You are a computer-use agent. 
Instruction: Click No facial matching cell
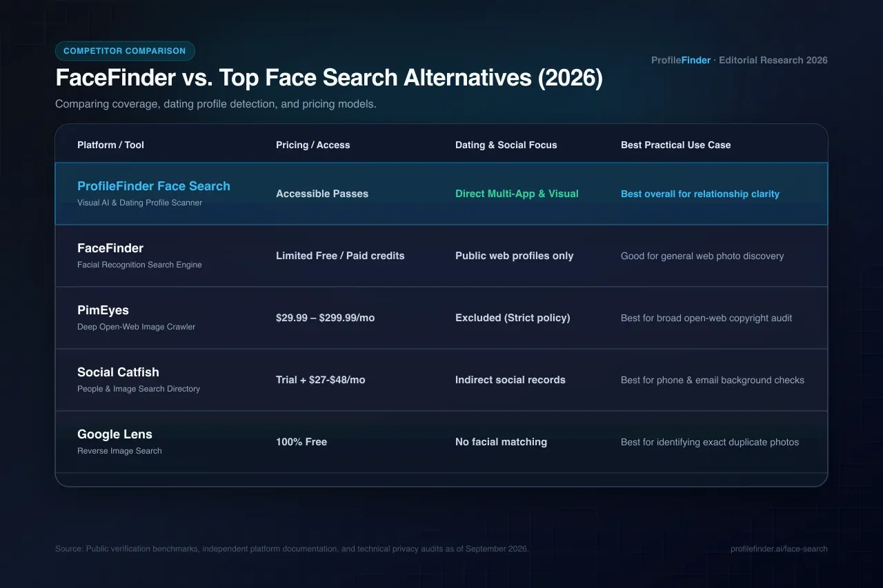click(501, 442)
